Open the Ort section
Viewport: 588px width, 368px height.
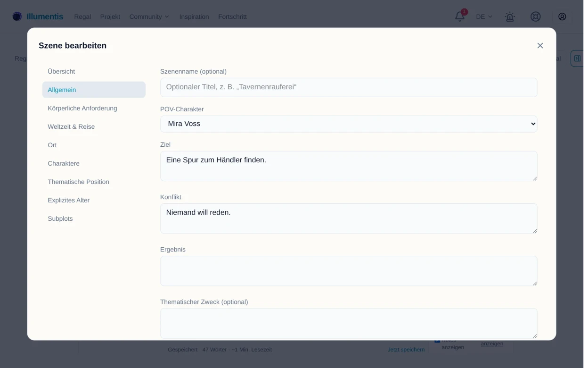(x=94, y=145)
